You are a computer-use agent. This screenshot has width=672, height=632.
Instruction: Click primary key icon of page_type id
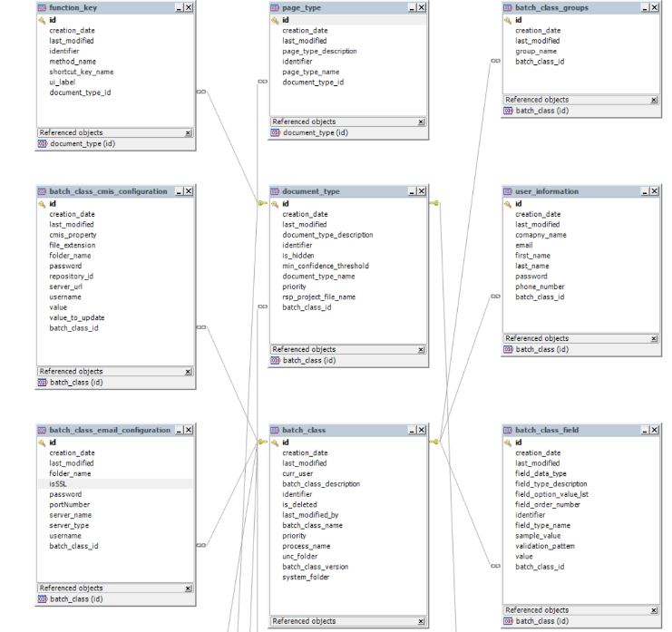coord(275,20)
